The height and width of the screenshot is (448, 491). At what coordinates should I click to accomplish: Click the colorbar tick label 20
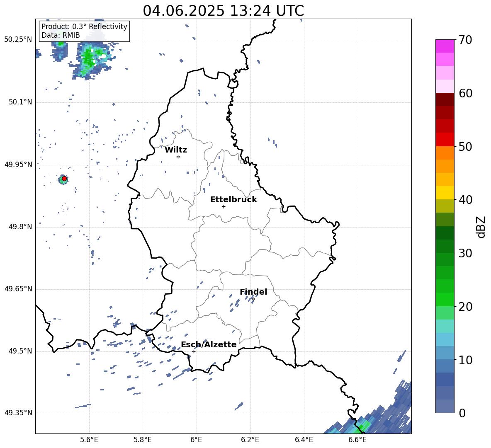465,307
